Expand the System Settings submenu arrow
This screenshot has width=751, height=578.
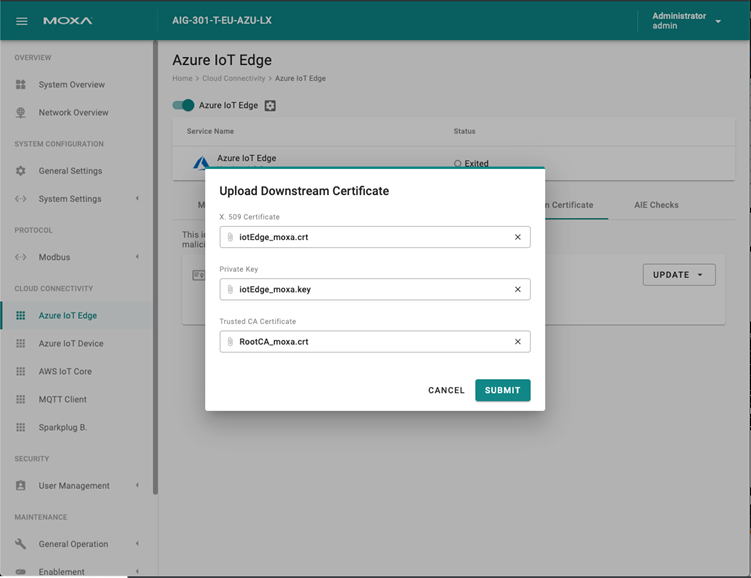pos(137,198)
